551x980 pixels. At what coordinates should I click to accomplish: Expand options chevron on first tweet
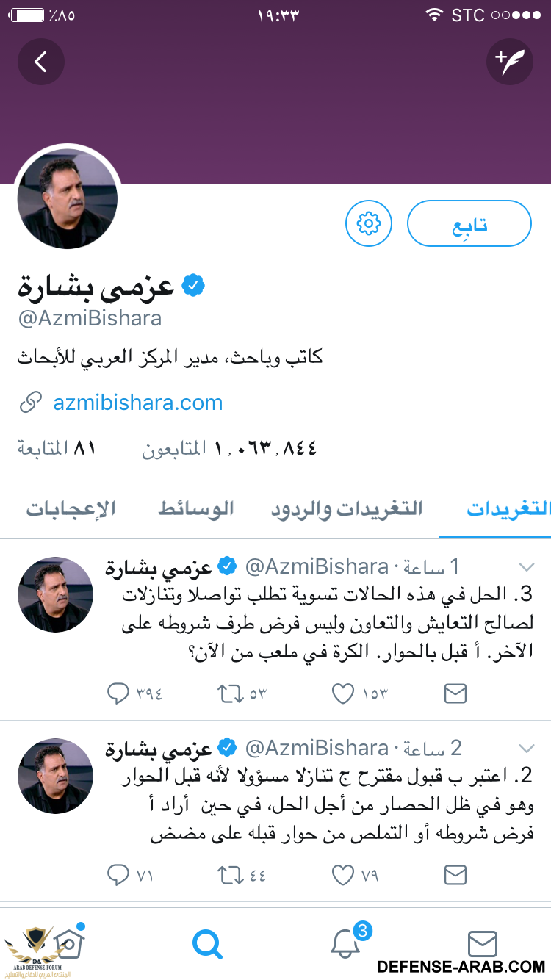[526, 566]
